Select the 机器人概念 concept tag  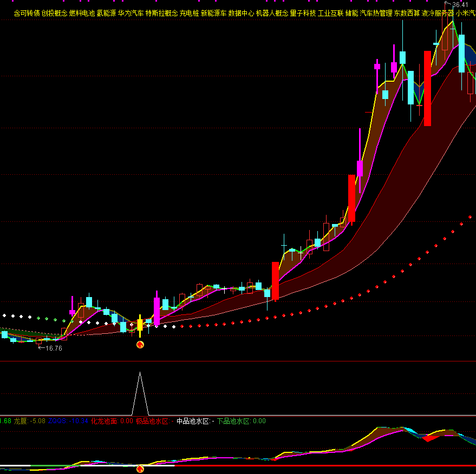pyautogui.click(x=272, y=13)
